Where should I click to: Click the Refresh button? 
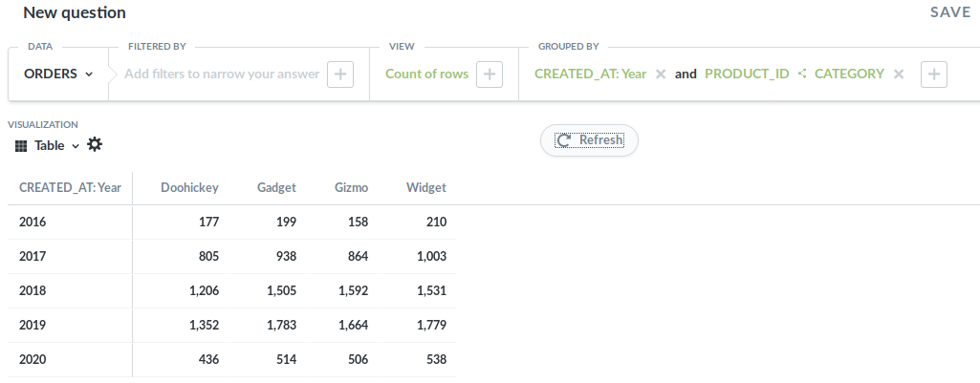589,140
